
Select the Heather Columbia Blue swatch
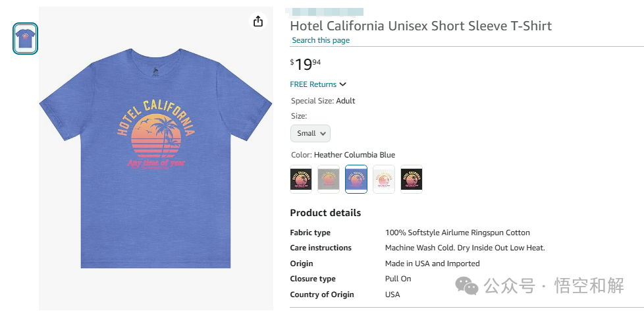[x=356, y=179]
